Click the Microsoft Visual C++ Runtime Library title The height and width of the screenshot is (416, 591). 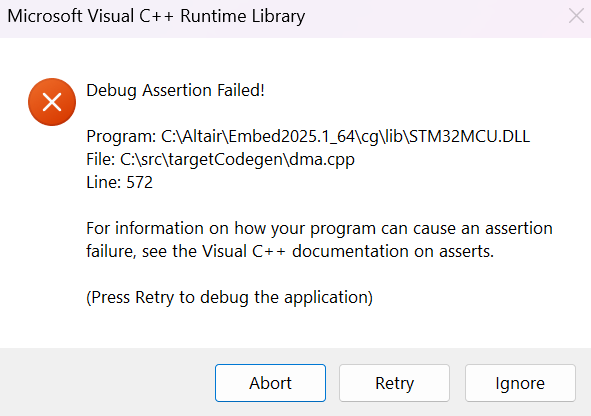coord(156,17)
